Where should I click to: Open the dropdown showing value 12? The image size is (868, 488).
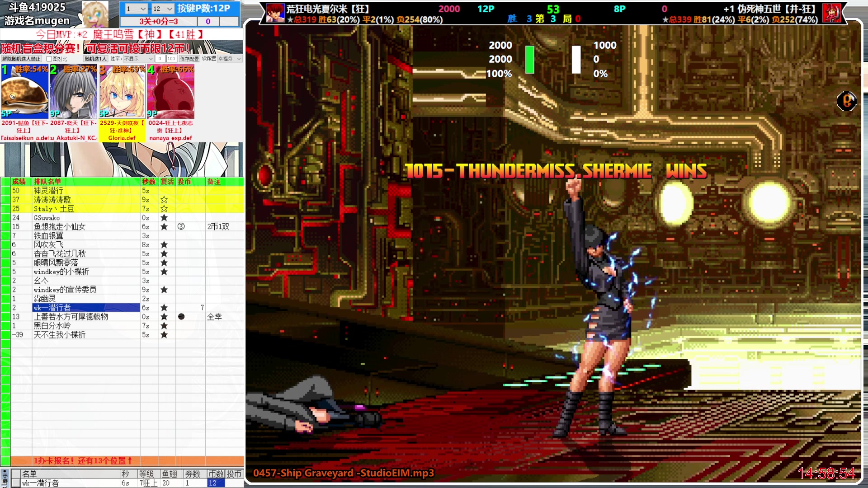click(x=162, y=9)
